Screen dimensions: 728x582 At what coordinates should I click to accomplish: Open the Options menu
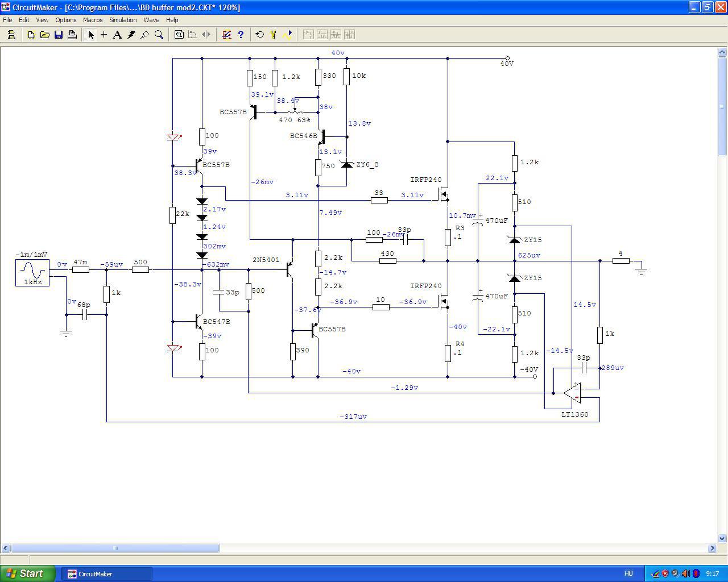pos(66,20)
